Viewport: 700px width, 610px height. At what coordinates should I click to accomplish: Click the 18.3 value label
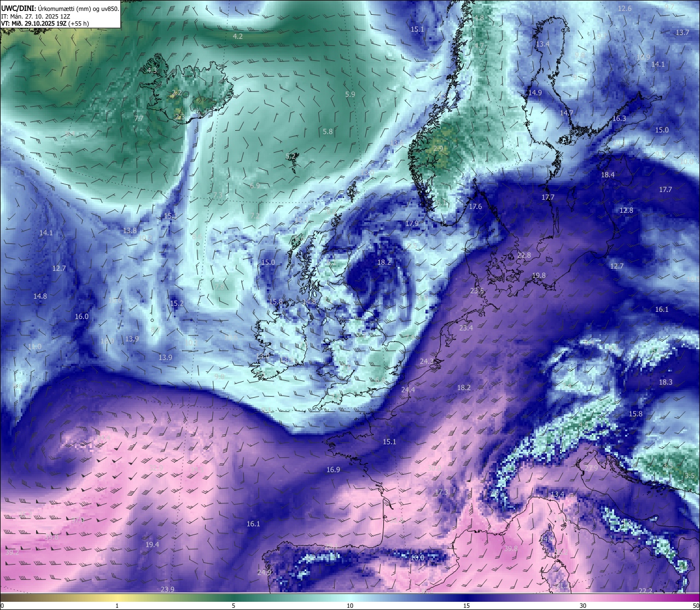pyautogui.click(x=666, y=382)
